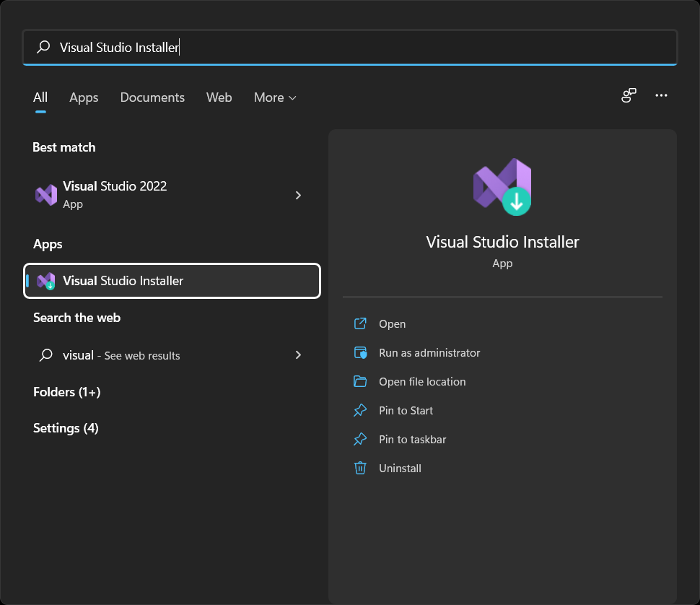This screenshot has width=700, height=605.
Task: Expand Visual Studio 2022 result chevron
Action: tap(298, 195)
